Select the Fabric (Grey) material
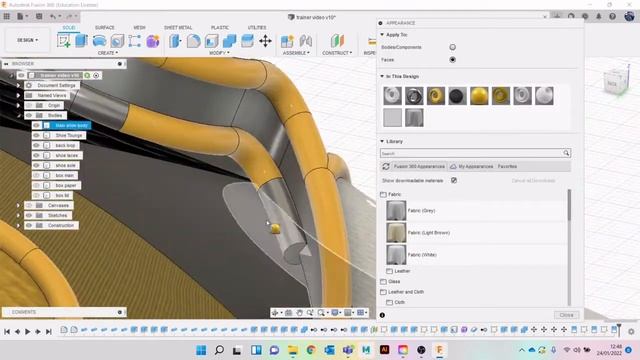The width and height of the screenshot is (640, 360). pyautogui.click(x=476, y=211)
